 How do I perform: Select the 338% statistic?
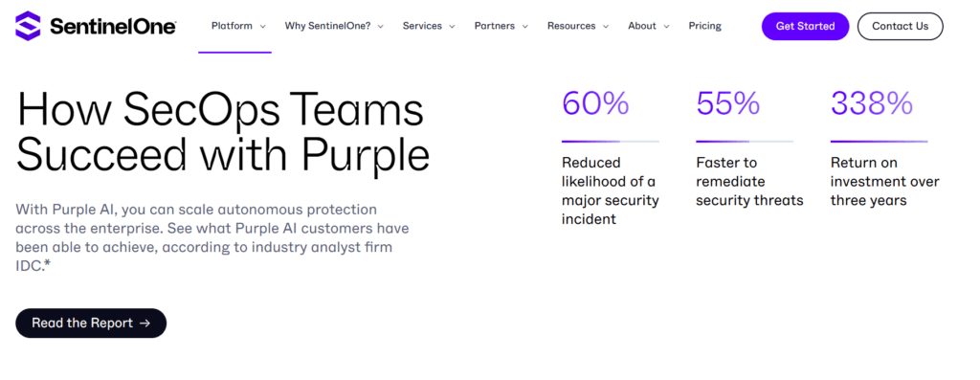tap(871, 103)
